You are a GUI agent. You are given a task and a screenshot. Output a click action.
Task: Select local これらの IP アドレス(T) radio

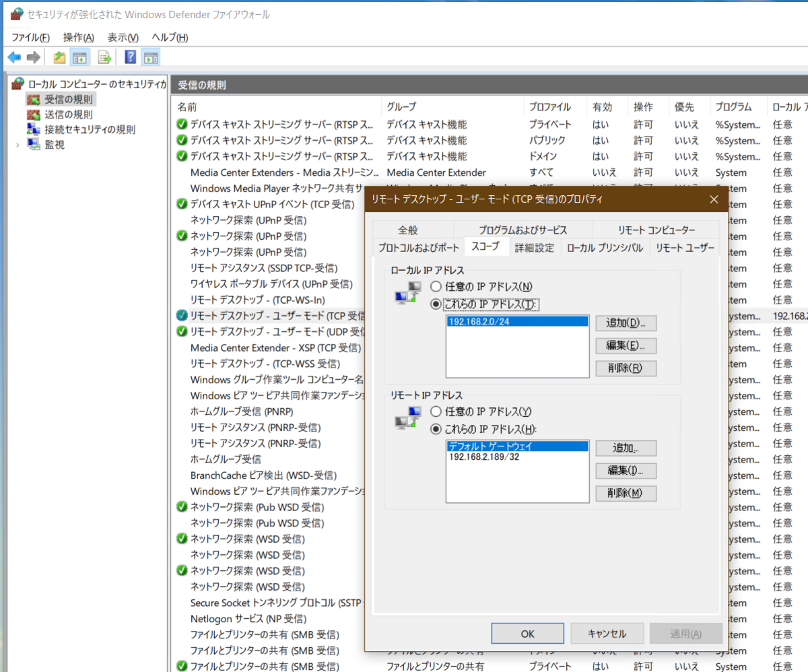point(436,304)
